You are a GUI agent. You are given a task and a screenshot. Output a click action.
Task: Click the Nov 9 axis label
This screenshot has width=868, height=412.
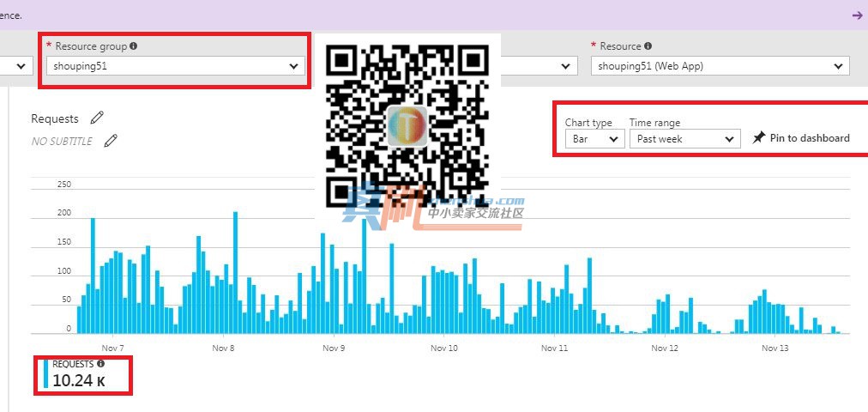click(334, 348)
